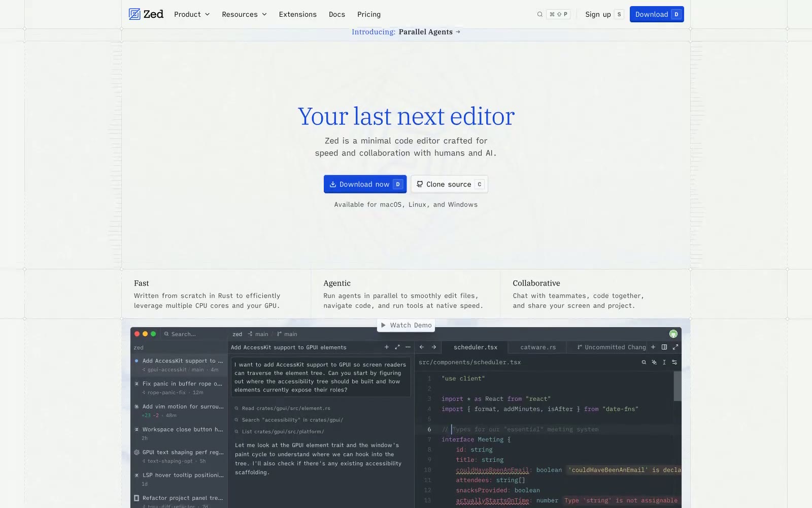The width and height of the screenshot is (812, 508).
Task: Expand the Product dropdown menu
Action: pos(192,14)
